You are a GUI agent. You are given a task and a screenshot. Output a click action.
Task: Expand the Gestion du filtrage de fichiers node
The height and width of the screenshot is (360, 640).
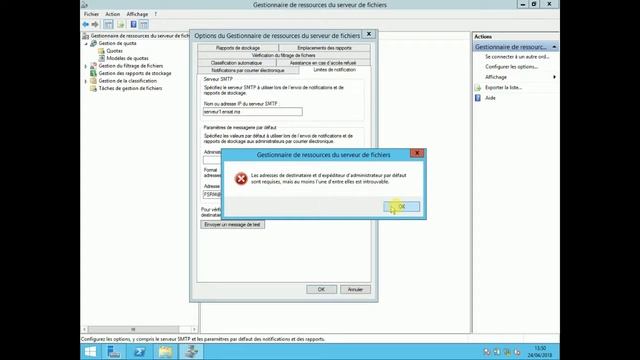tap(86, 66)
